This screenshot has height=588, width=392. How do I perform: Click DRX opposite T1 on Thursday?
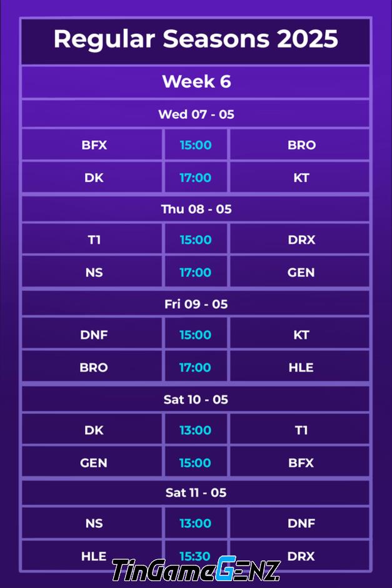301,240
